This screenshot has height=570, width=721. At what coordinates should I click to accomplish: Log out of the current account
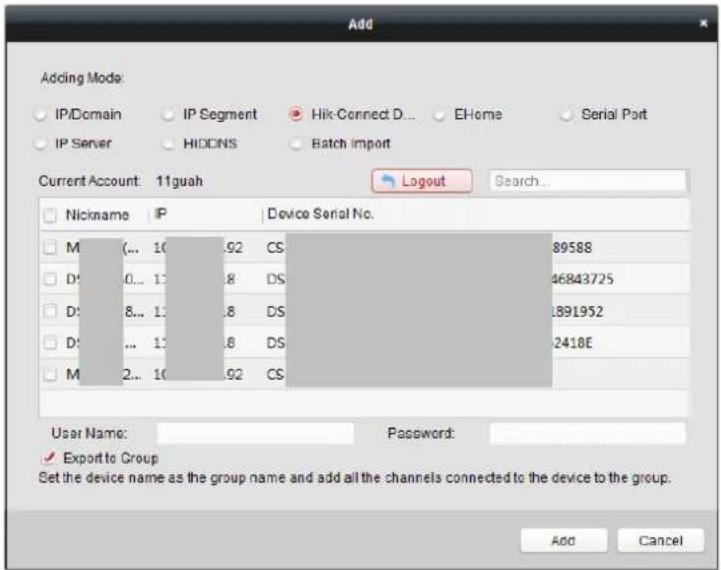point(422,181)
